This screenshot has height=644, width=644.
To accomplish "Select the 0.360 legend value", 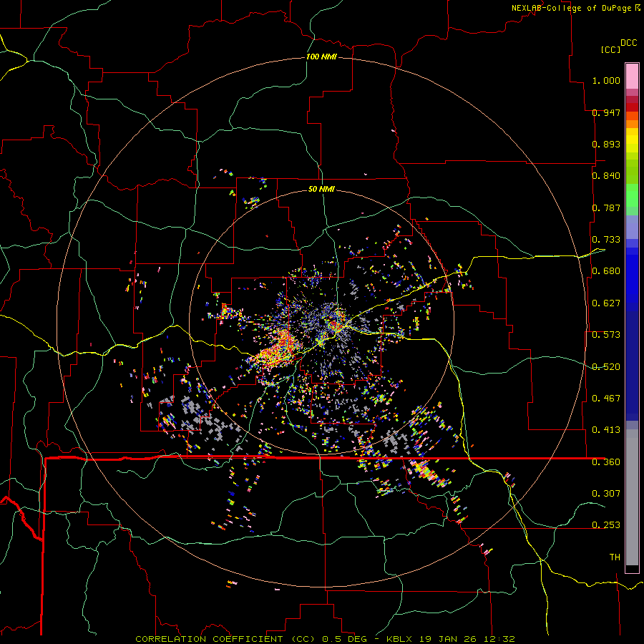I will (606, 462).
